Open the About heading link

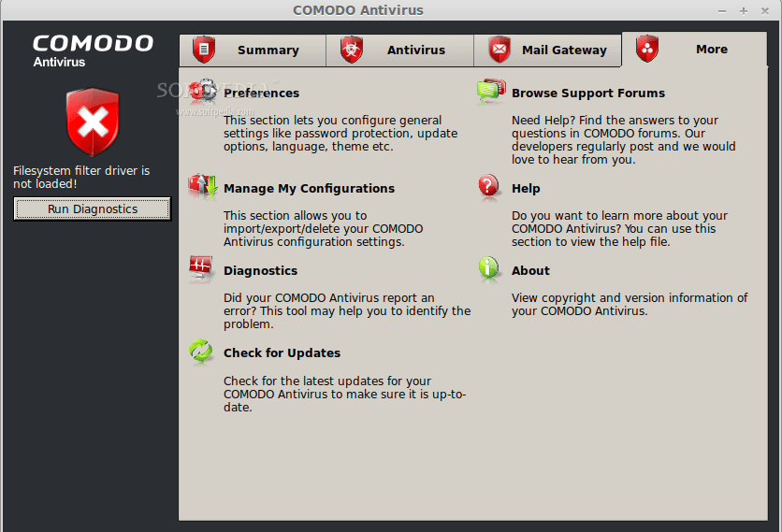[530, 271]
